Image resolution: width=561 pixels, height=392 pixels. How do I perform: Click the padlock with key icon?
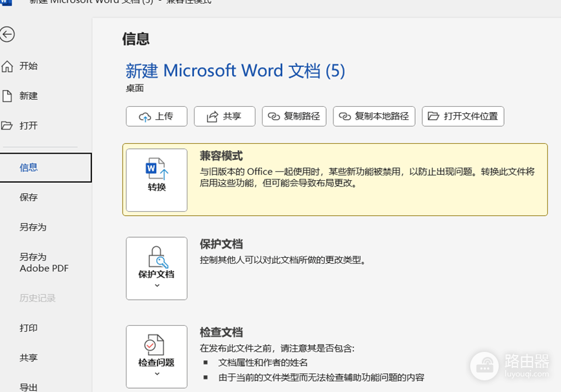pos(158,257)
